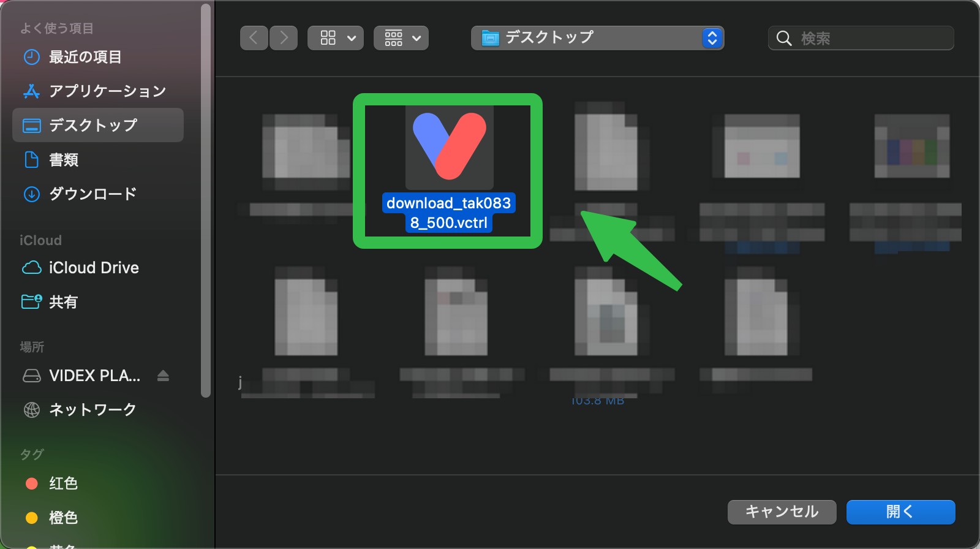Eject the VIDEX PLA... volume
980x549 pixels.
(x=163, y=376)
